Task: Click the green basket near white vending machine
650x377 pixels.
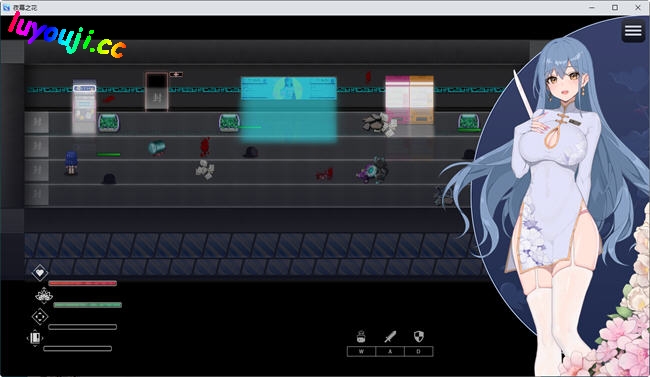Action: click(x=109, y=123)
